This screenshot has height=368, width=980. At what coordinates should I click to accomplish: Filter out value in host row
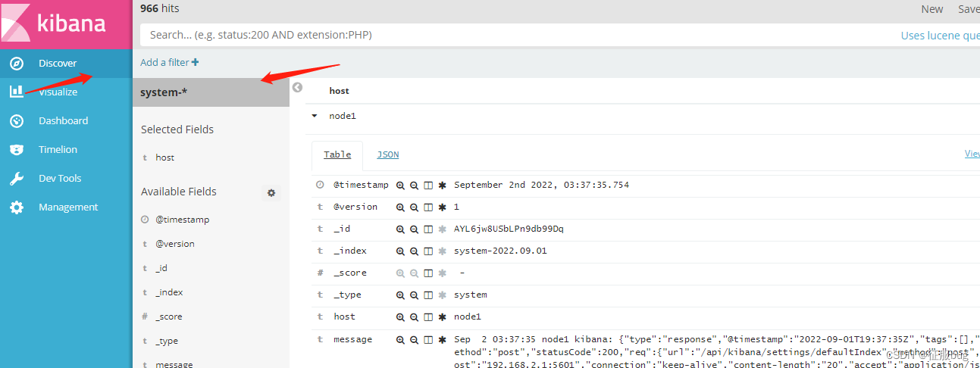(414, 317)
